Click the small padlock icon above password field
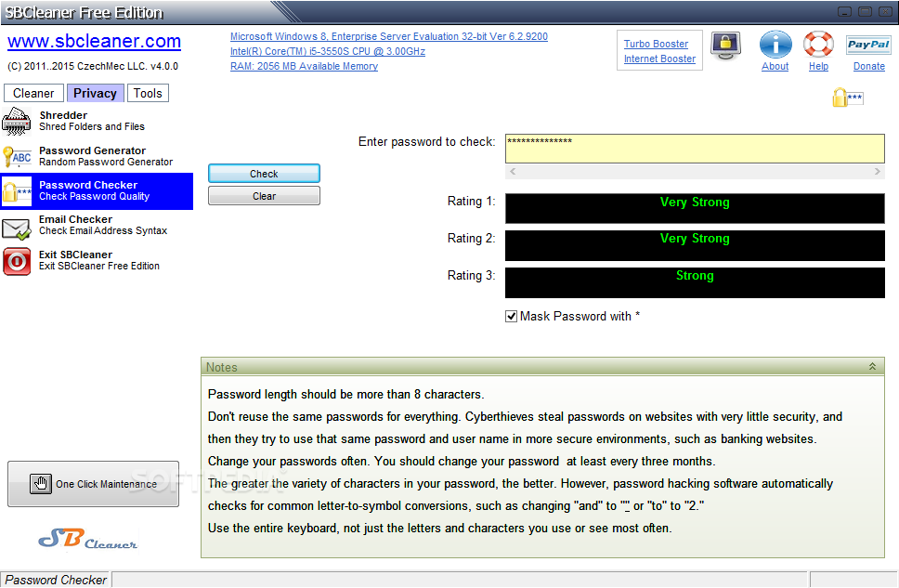 [847, 98]
